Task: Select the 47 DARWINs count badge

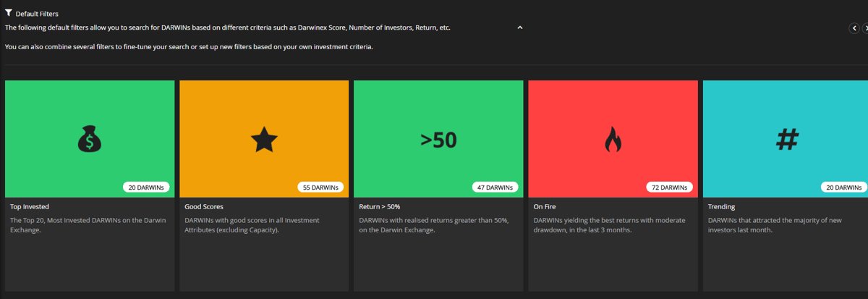Action: point(495,188)
